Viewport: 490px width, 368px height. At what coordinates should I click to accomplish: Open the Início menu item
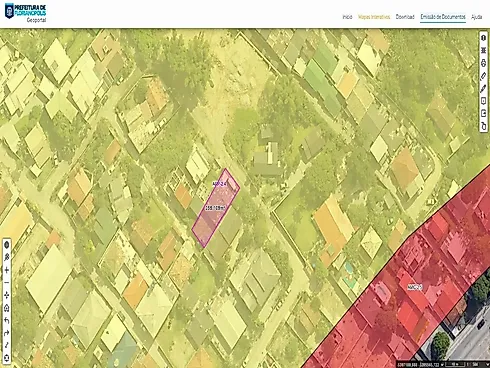[x=347, y=17]
